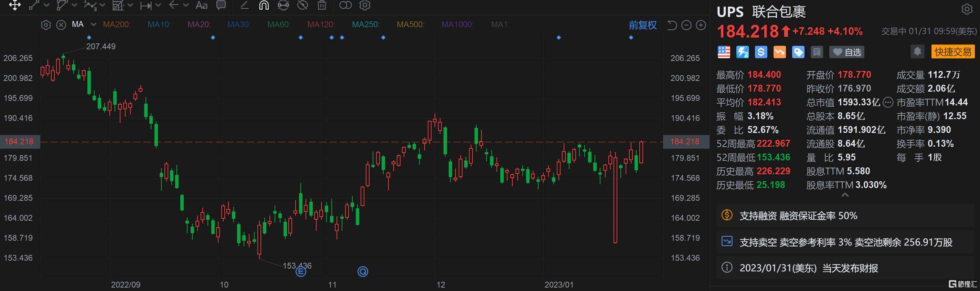Select the arrow annotation tool
The image size is (980, 291).
click(x=173, y=5)
